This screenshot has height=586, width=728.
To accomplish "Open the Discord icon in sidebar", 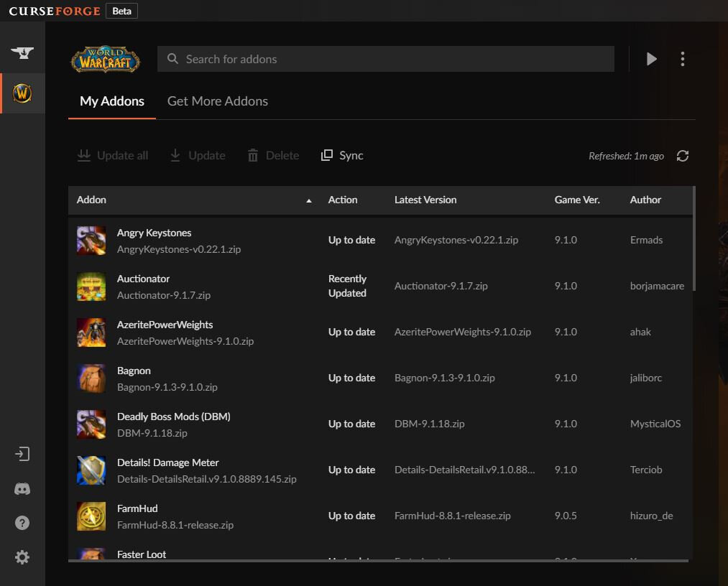I will 22,488.
